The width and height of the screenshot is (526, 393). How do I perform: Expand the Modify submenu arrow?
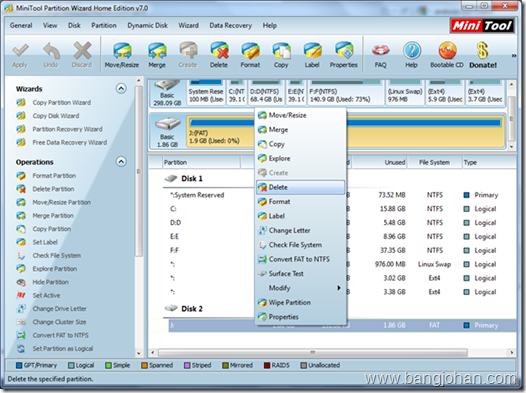tap(339, 288)
